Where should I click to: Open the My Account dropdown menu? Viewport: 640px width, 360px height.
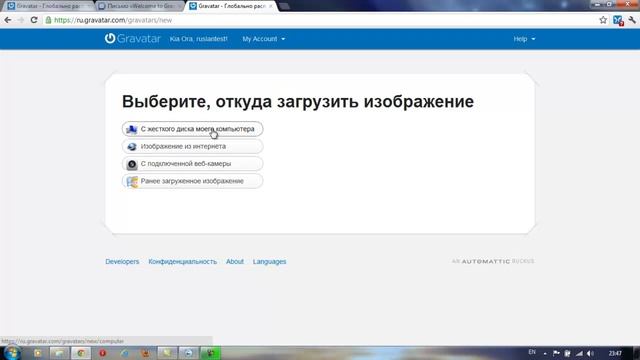pyautogui.click(x=264, y=39)
